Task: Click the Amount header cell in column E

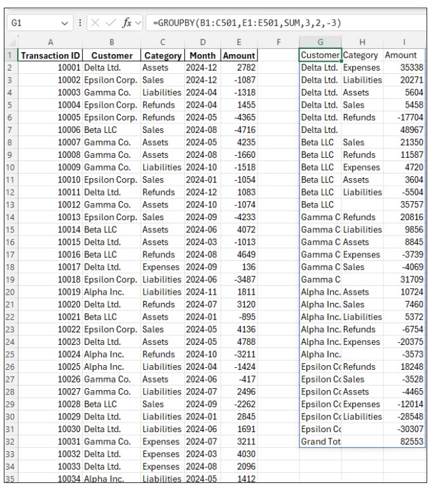Action: click(x=238, y=55)
